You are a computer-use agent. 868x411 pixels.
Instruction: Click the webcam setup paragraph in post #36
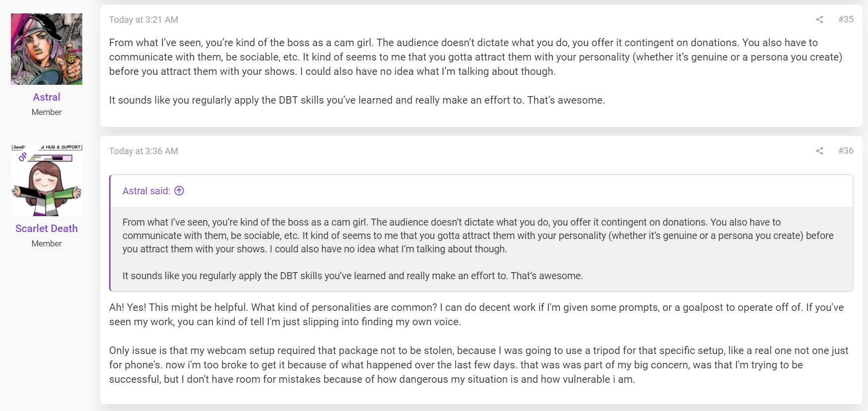(x=479, y=365)
